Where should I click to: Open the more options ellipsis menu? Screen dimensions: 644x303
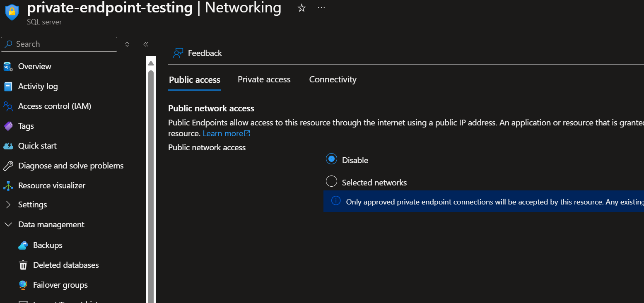pos(321,8)
